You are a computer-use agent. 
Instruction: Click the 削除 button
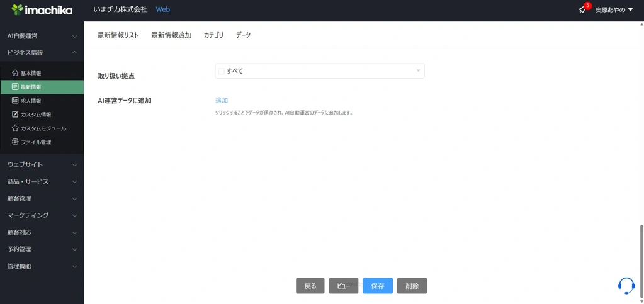click(412, 286)
